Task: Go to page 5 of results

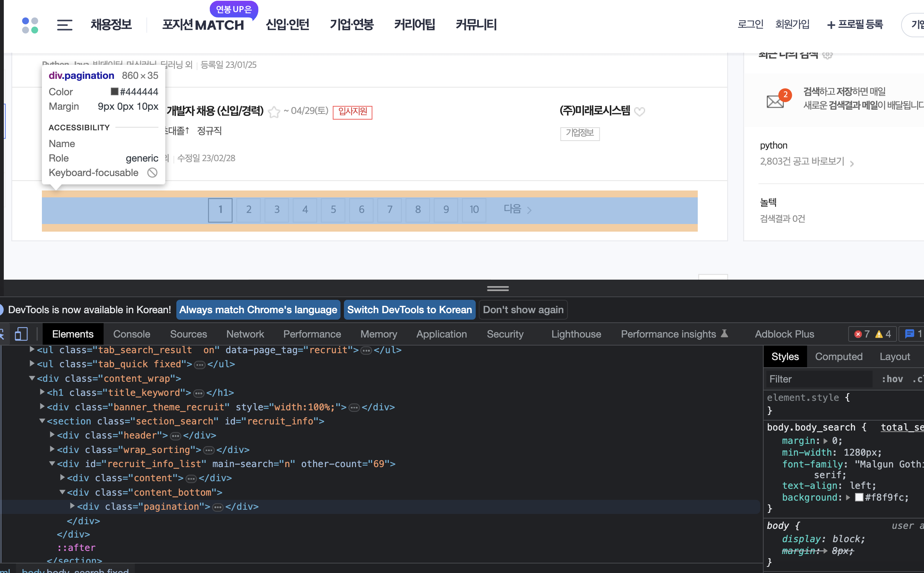Action: pos(333,210)
